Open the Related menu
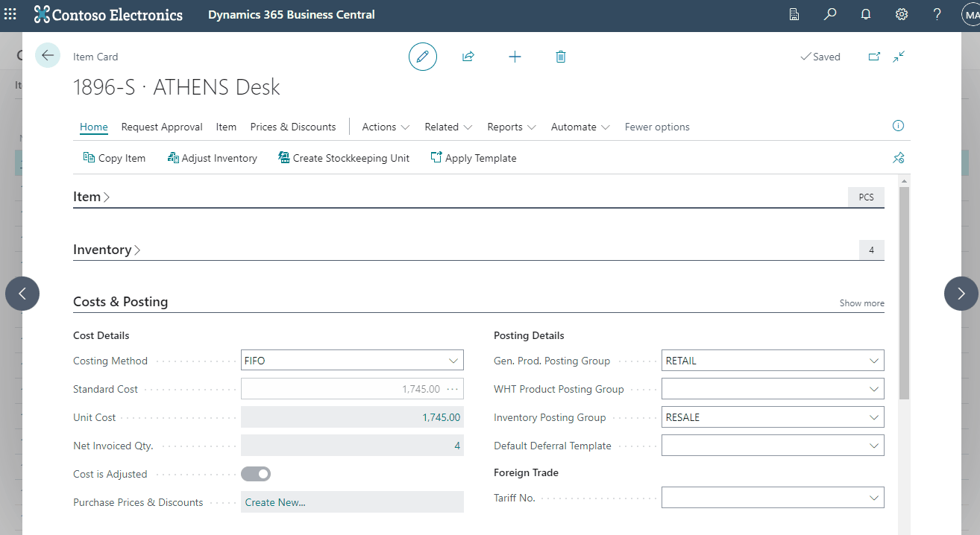The width and height of the screenshot is (980, 535). (x=448, y=127)
